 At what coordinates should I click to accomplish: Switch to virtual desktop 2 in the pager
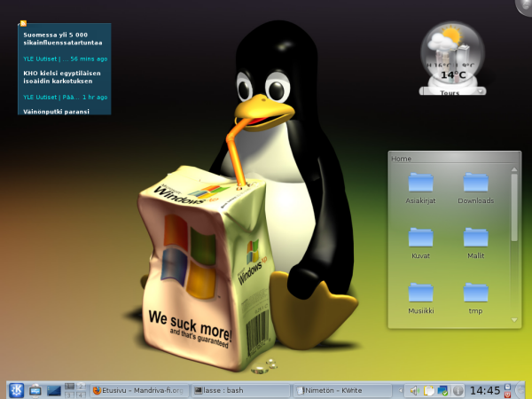tap(81, 386)
